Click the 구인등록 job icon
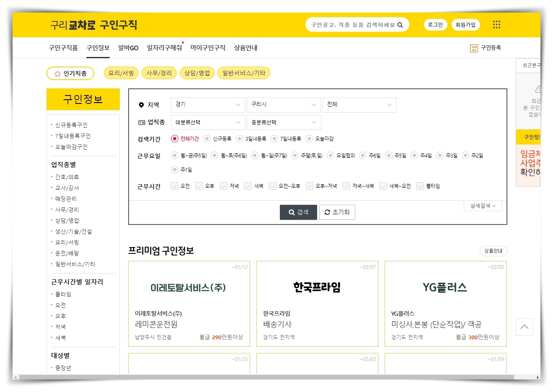The width and height of the screenshot is (553, 392). [474, 48]
